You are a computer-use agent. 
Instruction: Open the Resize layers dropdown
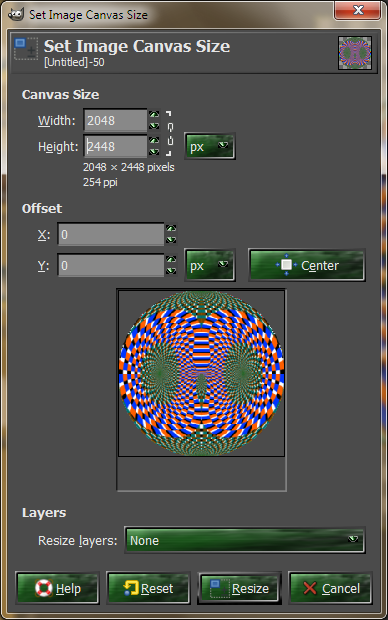(244, 540)
